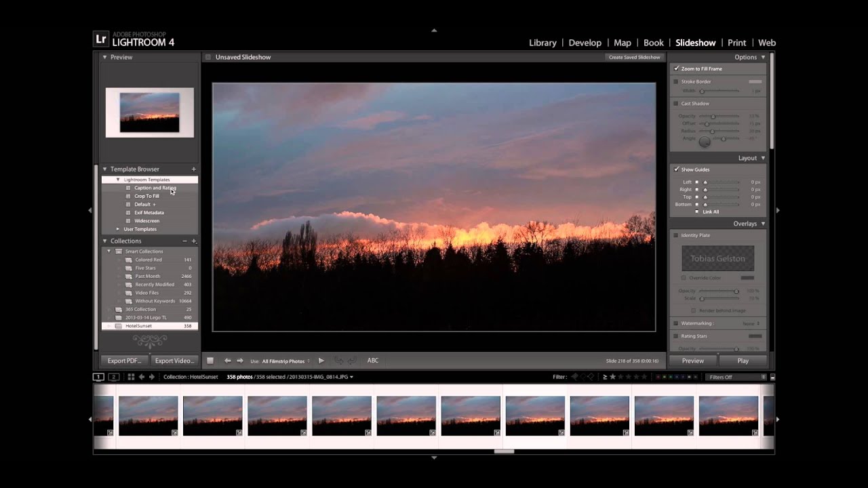This screenshot has width=868, height=488.
Task: Click the rating greater-or-equal symbol
Action: click(605, 377)
